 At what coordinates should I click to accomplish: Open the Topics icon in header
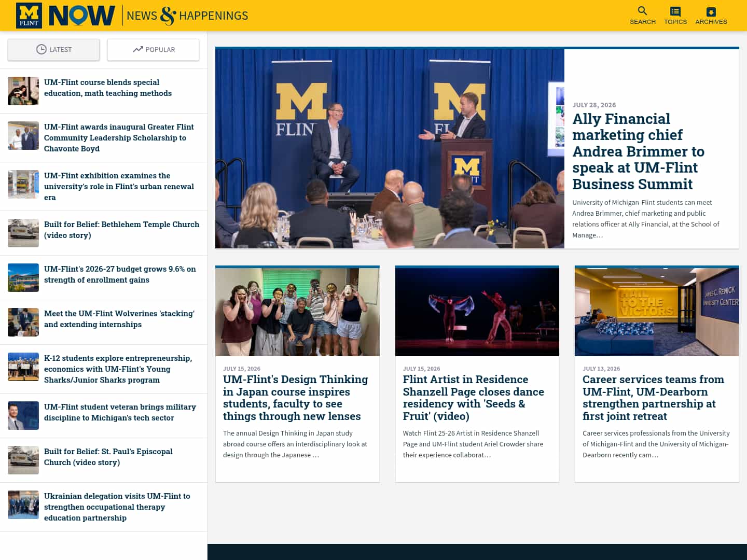[675, 16]
